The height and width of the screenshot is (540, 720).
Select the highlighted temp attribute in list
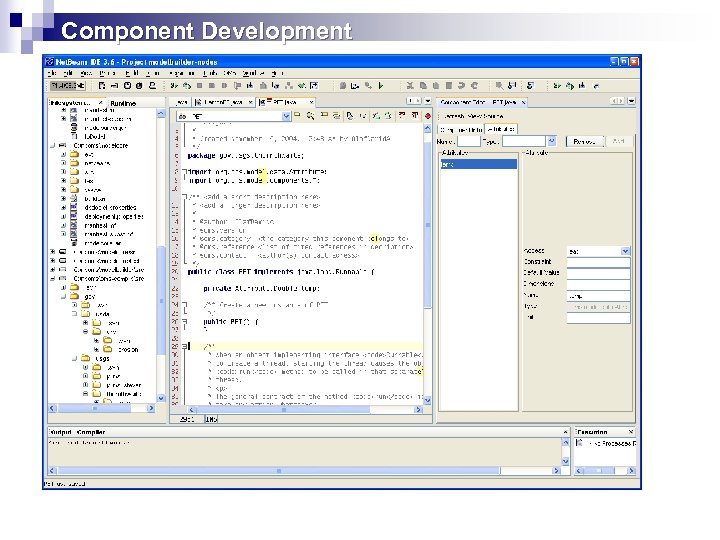pyautogui.click(x=478, y=164)
